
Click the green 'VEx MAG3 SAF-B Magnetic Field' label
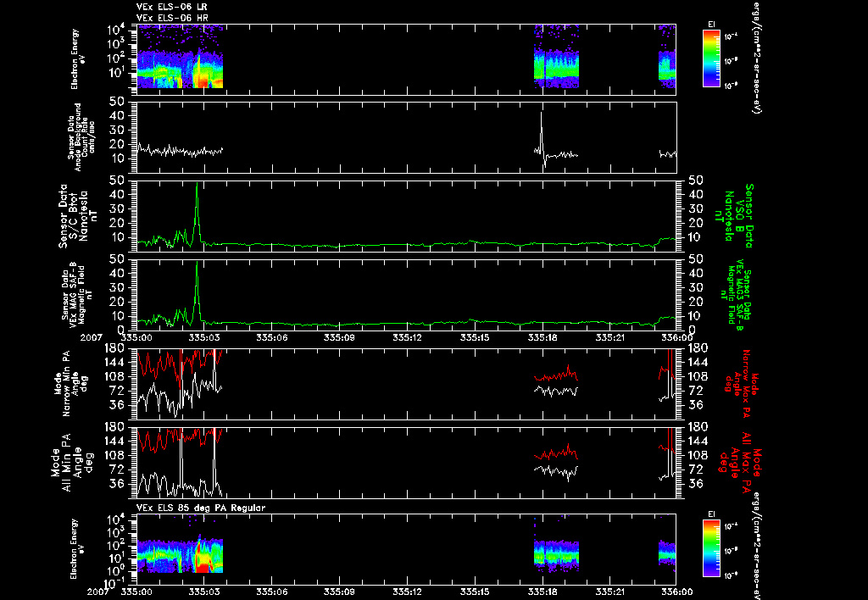[737, 294]
